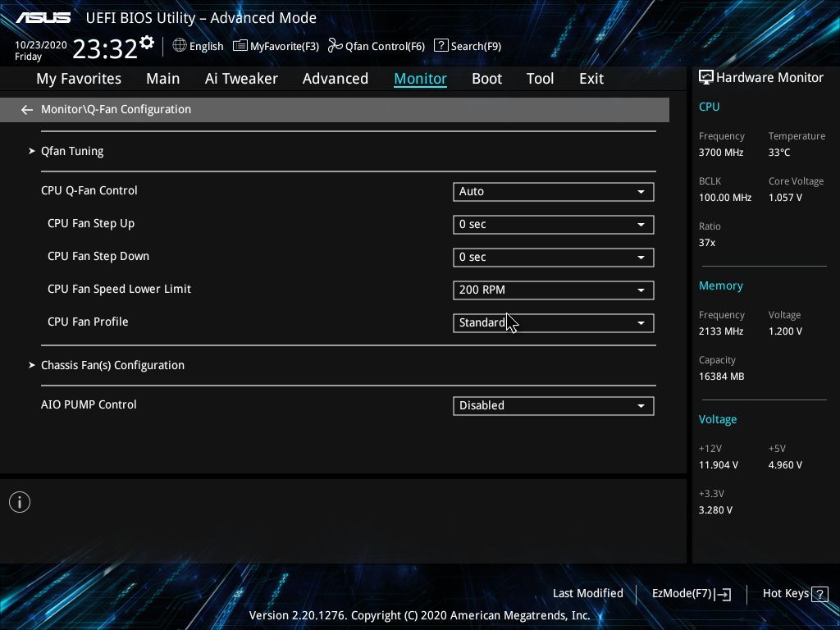Open the Exit tab
The image size is (840, 630).
[x=591, y=79]
